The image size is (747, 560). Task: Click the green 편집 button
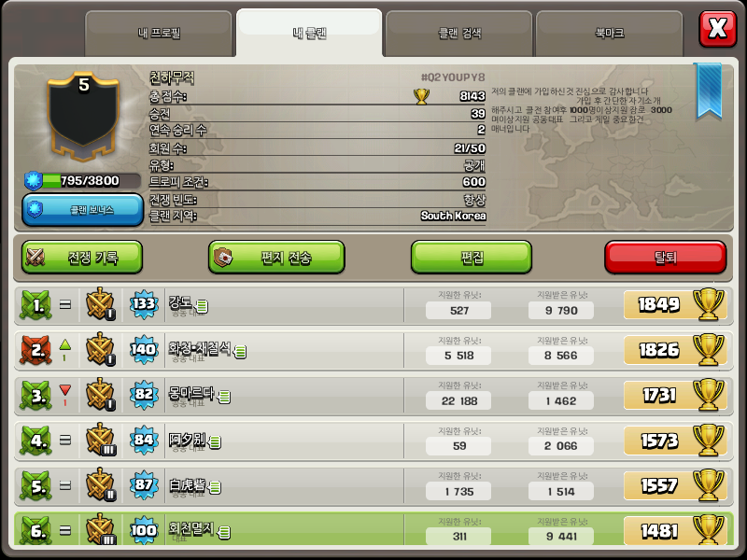pos(472,258)
